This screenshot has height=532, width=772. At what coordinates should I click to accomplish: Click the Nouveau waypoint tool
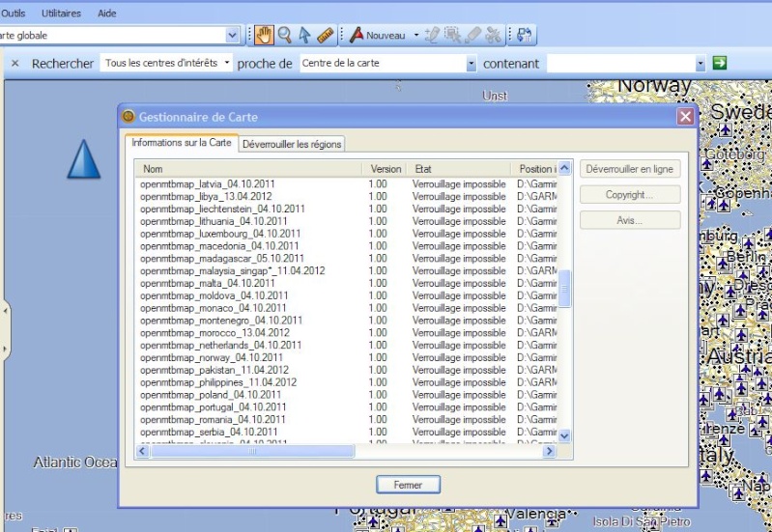click(378, 36)
